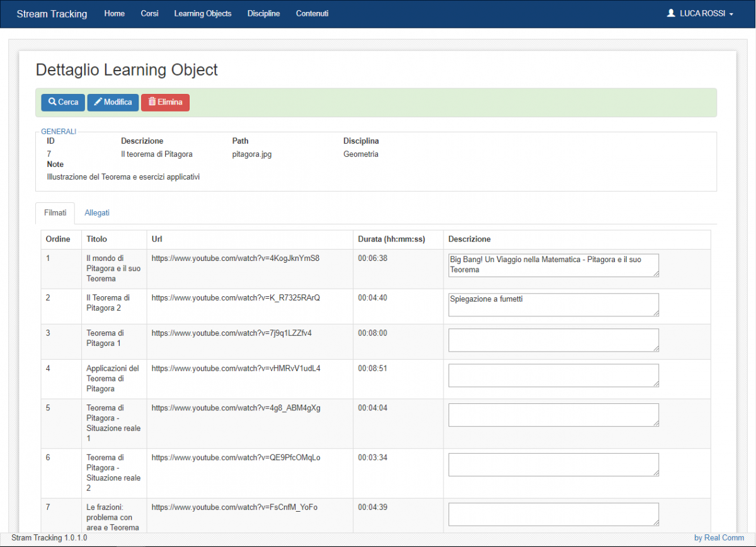Click the red Elimina delete button
Screen dimensions: 756x547
tap(165, 103)
